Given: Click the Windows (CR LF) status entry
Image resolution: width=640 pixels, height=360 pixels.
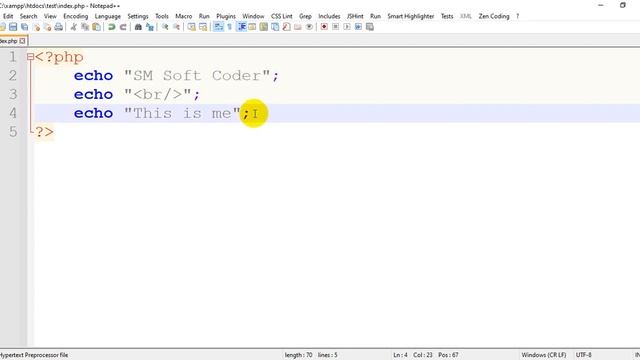Looking at the screenshot, I should tap(544, 355).
